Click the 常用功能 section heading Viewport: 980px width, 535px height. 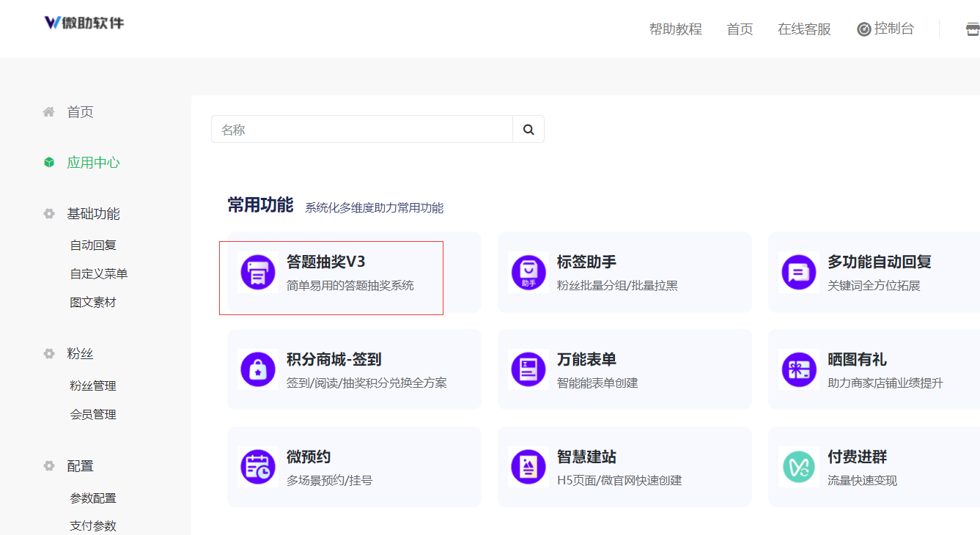pos(260,204)
